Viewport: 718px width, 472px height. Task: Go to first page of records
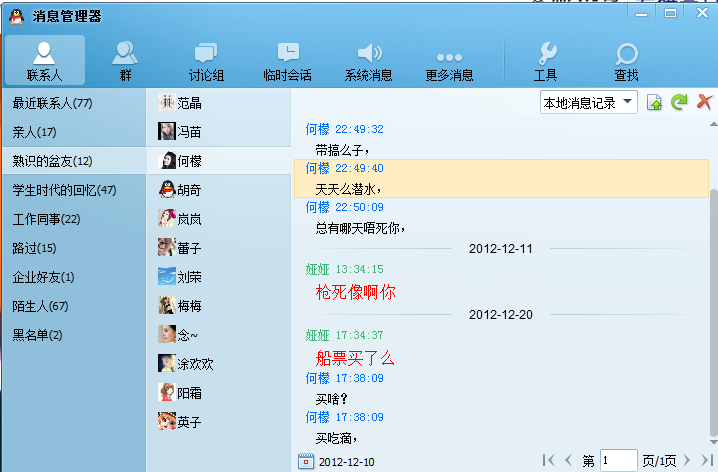click(549, 460)
